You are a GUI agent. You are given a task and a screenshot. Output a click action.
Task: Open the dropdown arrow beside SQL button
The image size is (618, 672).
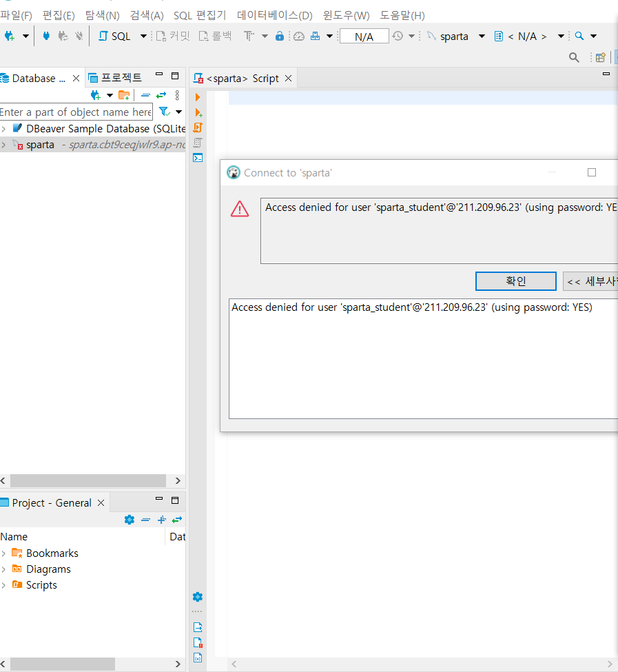[x=143, y=36]
